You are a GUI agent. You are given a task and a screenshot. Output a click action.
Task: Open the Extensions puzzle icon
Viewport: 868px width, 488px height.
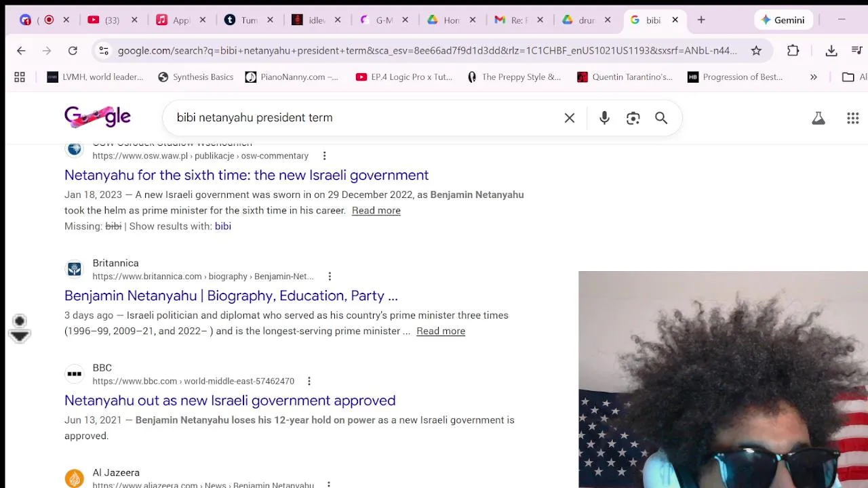[793, 50]
